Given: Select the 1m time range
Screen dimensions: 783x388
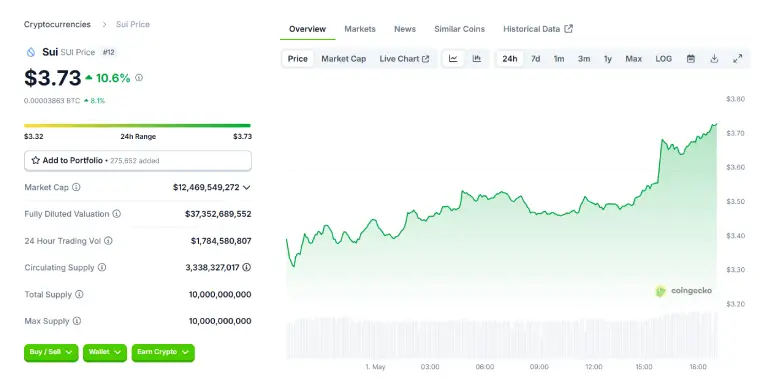Looking at the screenshot, I should (x=559, y=58).
